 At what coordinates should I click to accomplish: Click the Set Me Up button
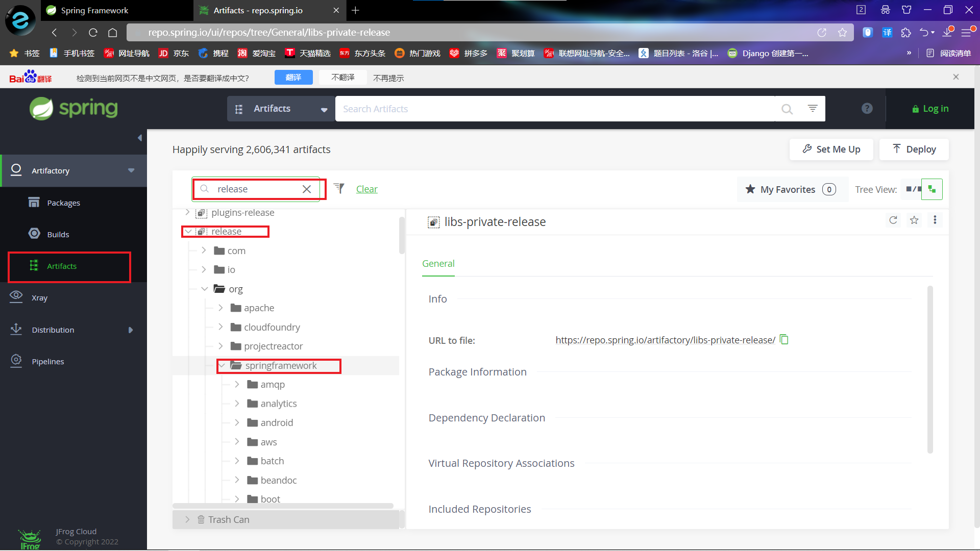(831, 149)
